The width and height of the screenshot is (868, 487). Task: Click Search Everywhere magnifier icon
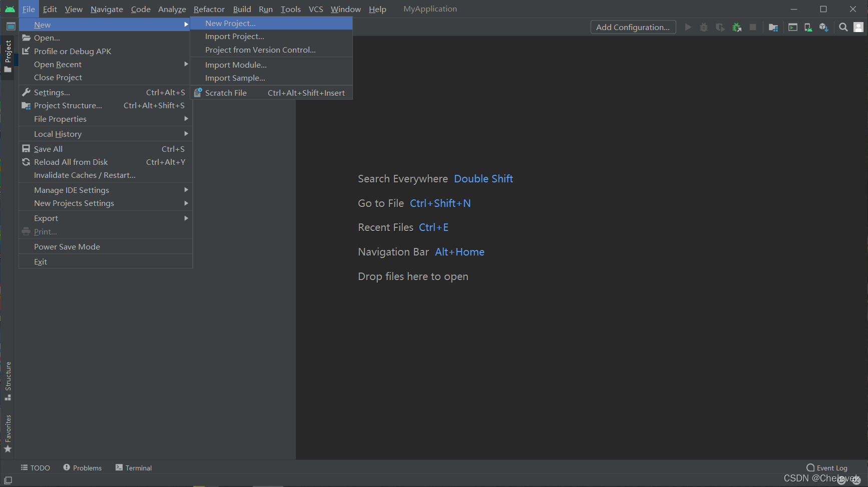(843, 27)
